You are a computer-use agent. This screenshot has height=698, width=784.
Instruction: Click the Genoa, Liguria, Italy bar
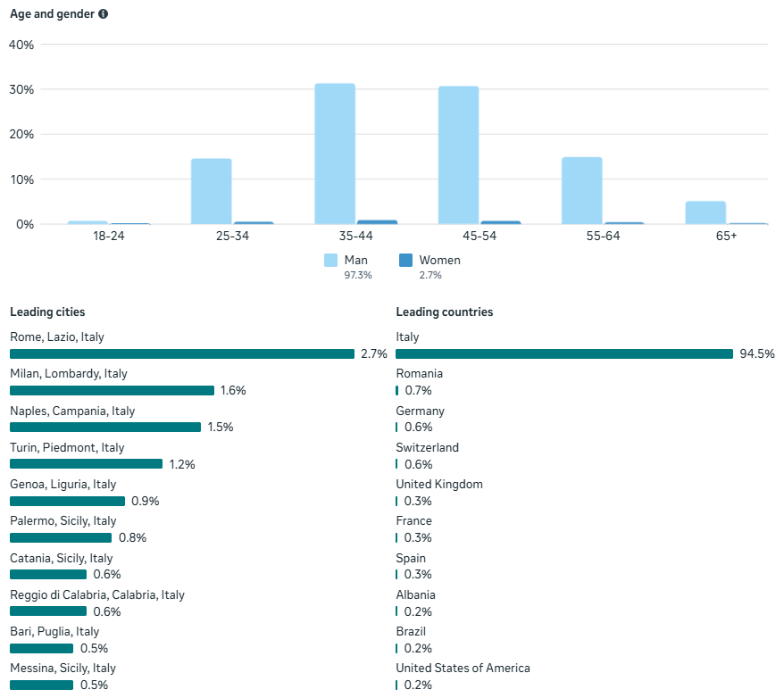click(x=67, y=501)
